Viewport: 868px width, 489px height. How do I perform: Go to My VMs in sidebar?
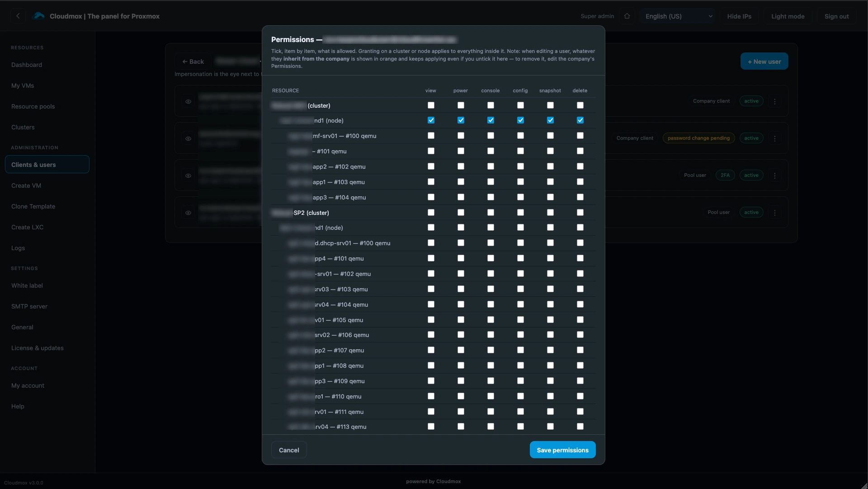tap(47, 85)
